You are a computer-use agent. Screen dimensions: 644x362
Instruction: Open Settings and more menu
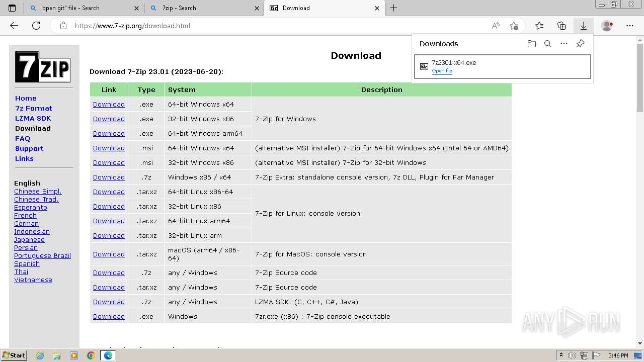(x=630, y=26)
